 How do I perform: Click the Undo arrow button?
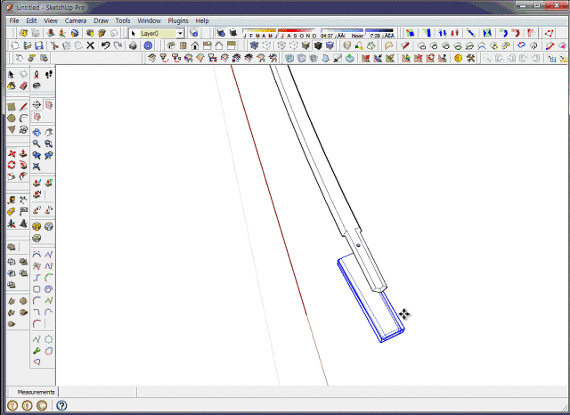pyautogui.click(x=105, y=46)
